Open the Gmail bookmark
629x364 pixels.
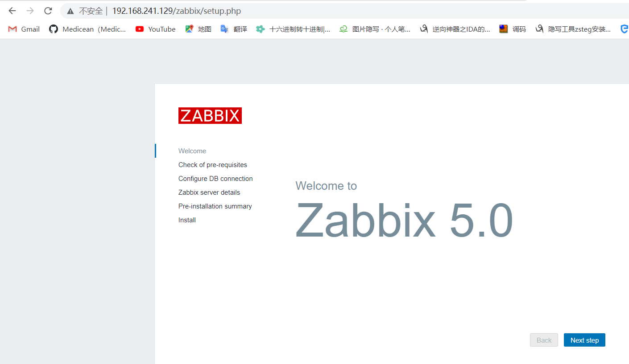(24, 29)
